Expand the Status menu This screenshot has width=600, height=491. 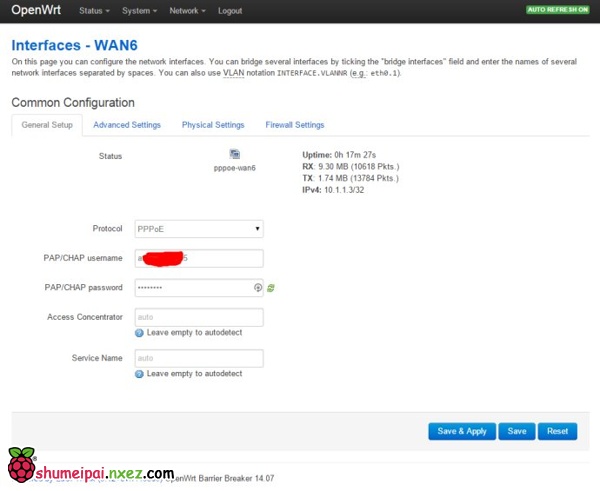pyautogui.click(x=94, y=11)
